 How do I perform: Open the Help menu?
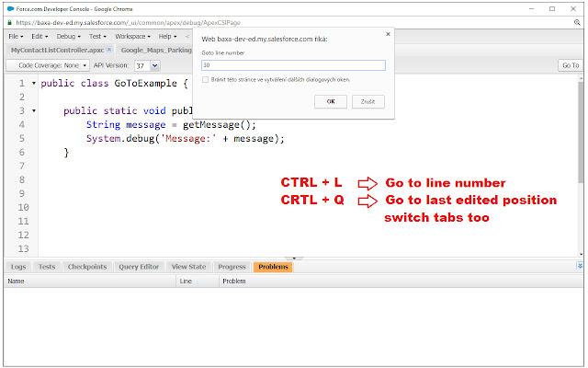coord(167,37)
